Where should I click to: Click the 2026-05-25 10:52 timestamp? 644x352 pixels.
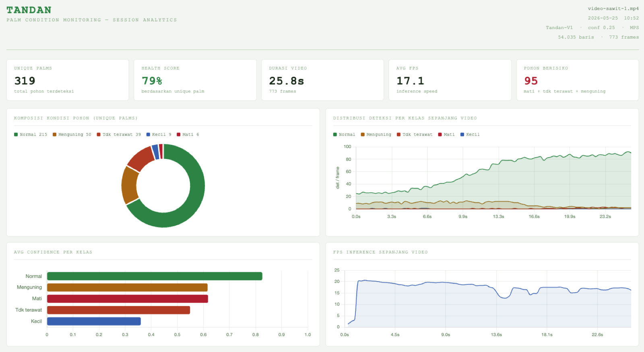tap(613, 18)
